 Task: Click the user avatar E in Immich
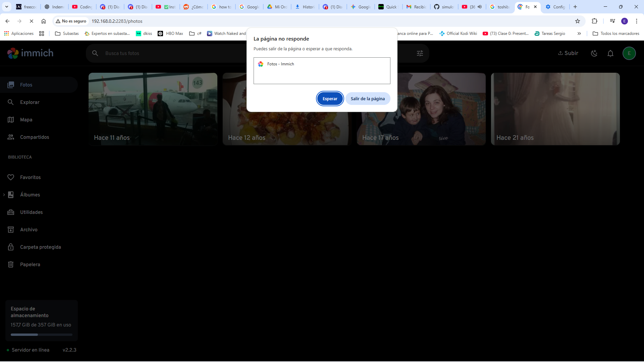pos(629,53)
